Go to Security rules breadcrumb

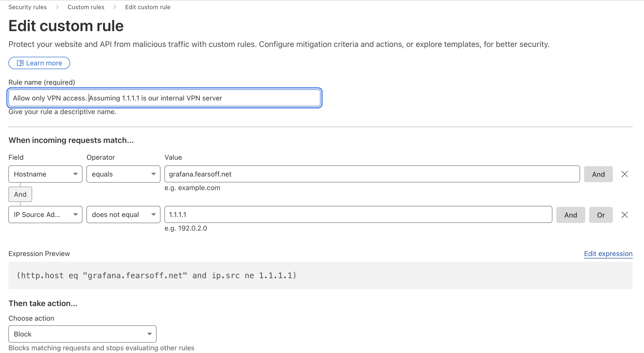(x=27, y=7)
